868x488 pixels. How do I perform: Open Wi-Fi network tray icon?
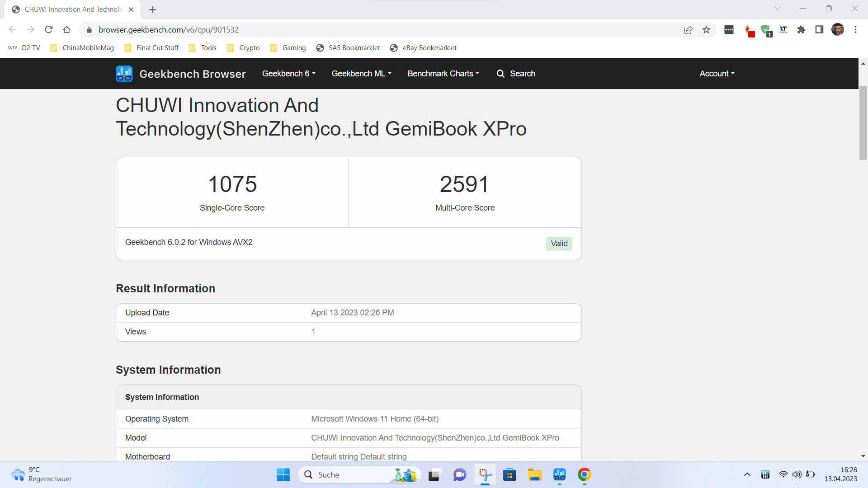click(783, 474)
